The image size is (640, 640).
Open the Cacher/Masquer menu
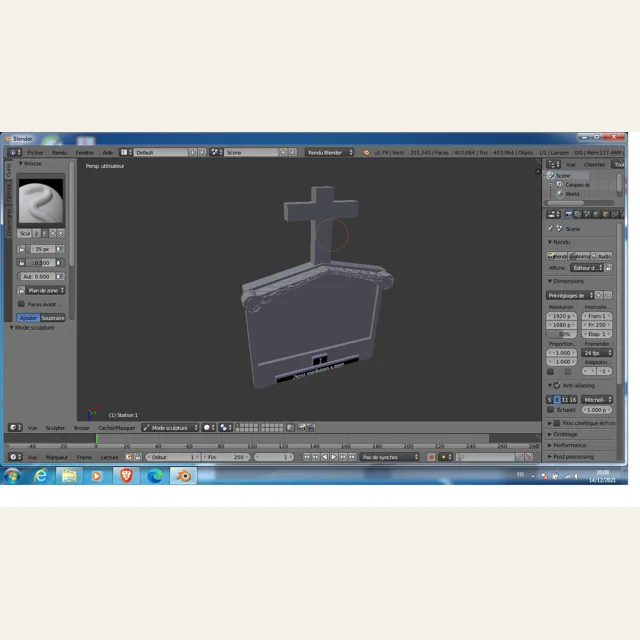[x=116, y=427]
